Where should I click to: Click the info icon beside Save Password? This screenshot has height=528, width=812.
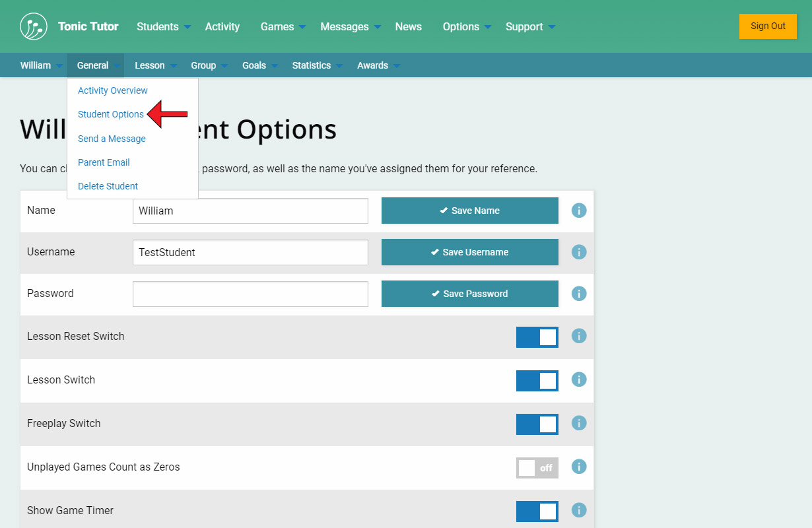click(x=579, y=294)
